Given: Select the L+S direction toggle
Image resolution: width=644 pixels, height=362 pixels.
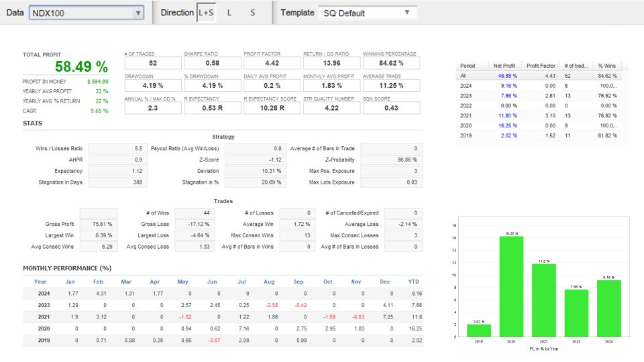Looking at the screenshot, I should (206, 13).
